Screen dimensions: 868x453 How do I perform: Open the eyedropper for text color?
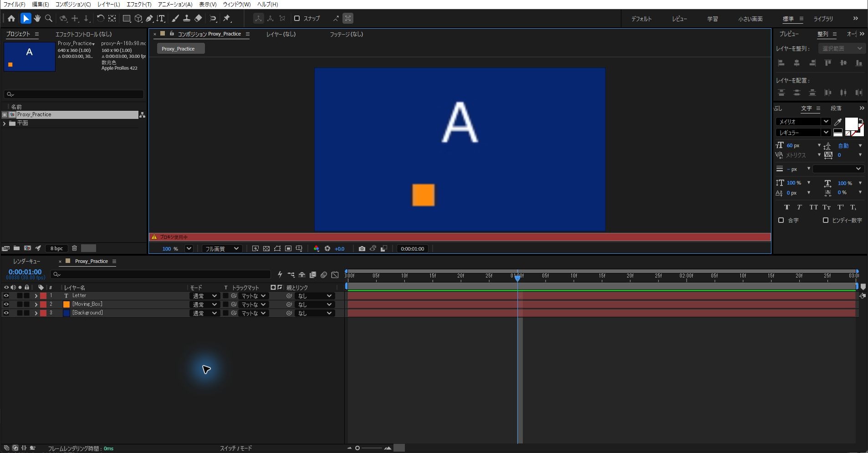click(837, 122)
